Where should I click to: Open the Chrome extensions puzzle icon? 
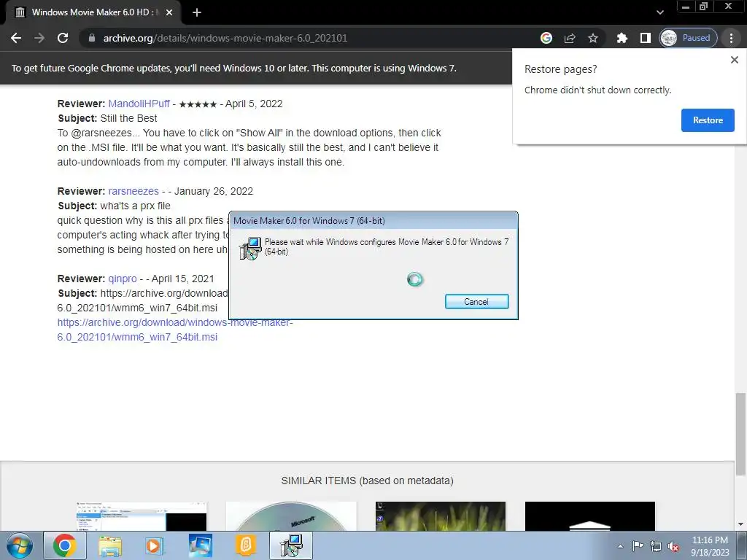622,38
